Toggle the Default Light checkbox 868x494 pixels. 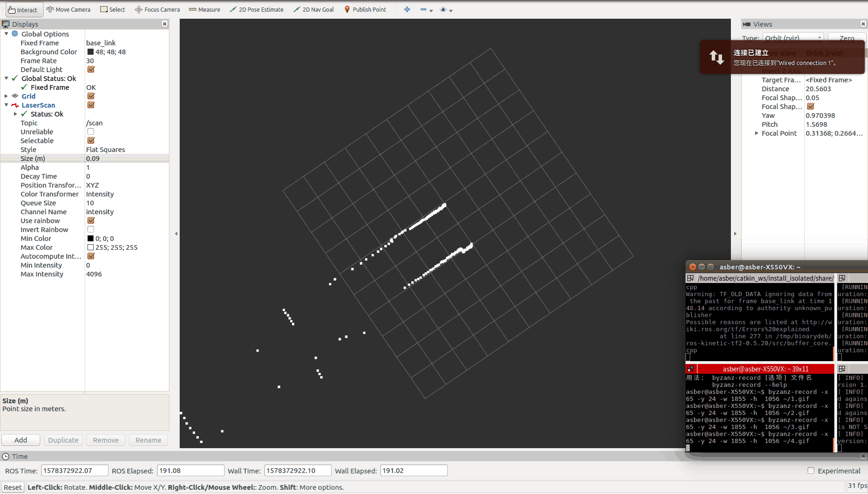(91, 70)
